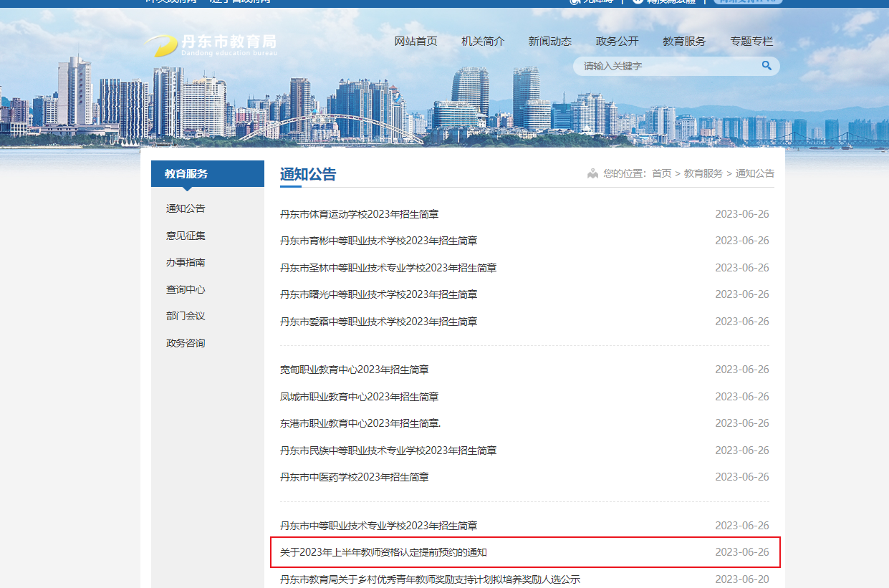Select 政务公开 in the top menu

[x=617, y=42]
